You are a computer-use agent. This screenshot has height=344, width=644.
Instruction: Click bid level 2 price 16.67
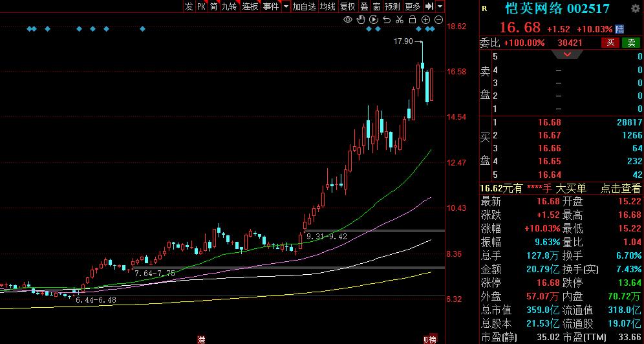549,135
